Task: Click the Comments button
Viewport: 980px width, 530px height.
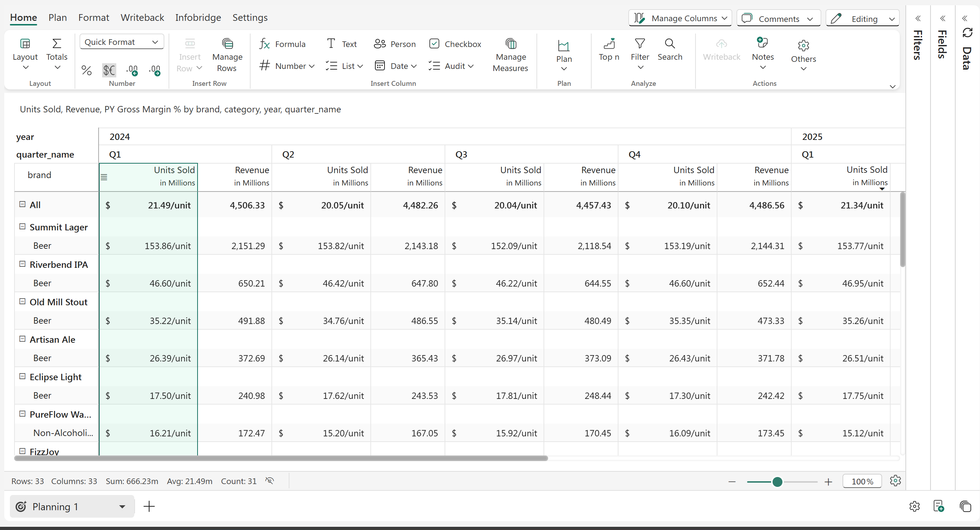Action: [778, 18]
